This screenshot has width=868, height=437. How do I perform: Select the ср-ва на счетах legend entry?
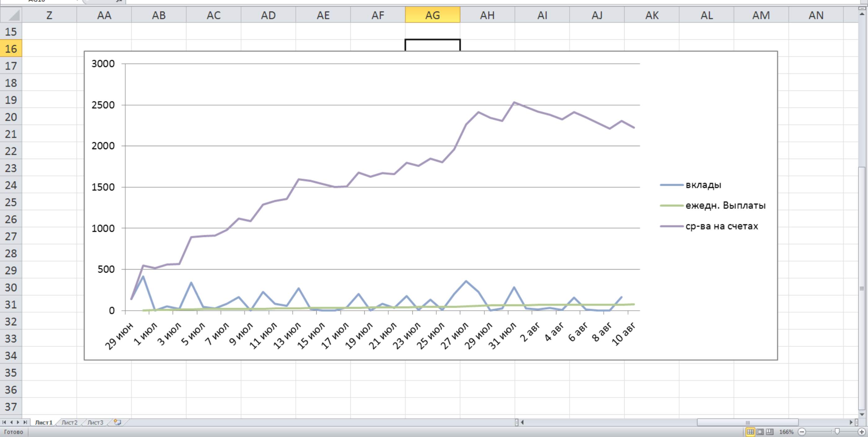[721, 226]
